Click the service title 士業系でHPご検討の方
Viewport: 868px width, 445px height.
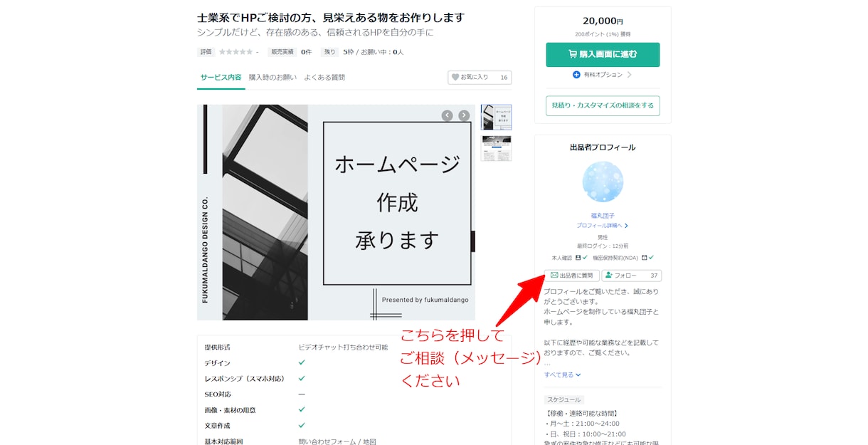331,17
